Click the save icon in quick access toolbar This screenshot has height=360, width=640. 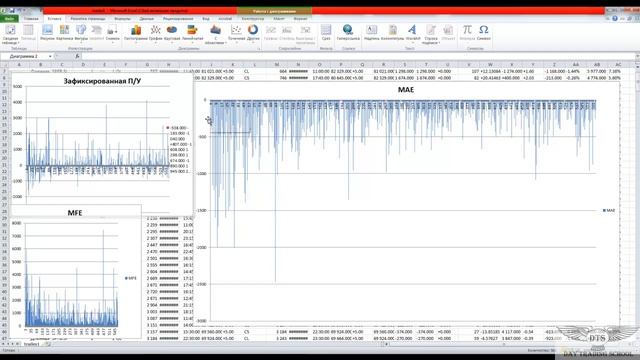(x=12, y=10)
